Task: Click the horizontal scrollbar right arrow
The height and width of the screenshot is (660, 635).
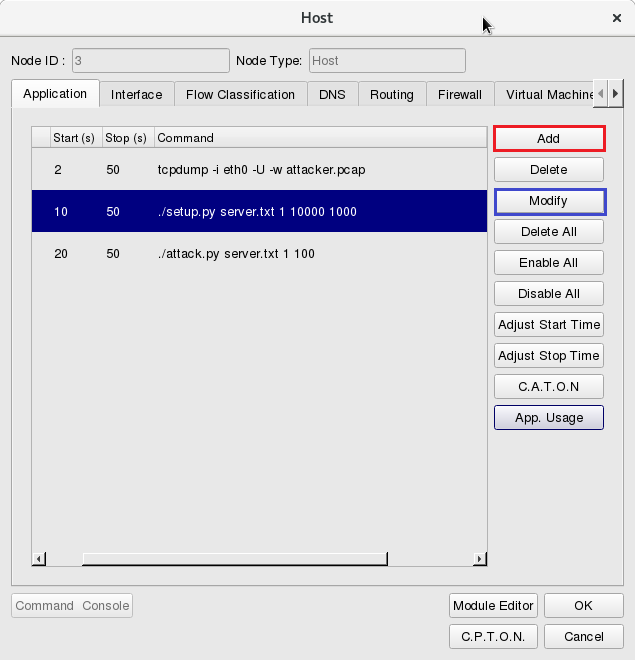Action: [479, 559]
